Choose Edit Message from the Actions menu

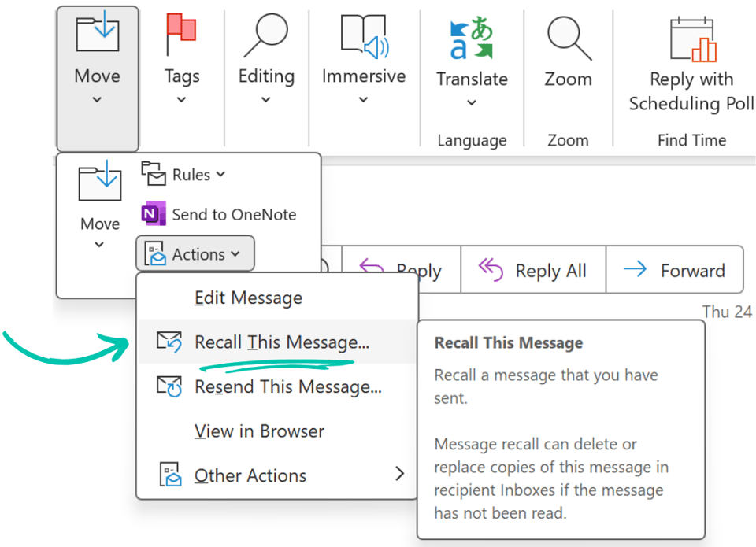click(247, 298)
